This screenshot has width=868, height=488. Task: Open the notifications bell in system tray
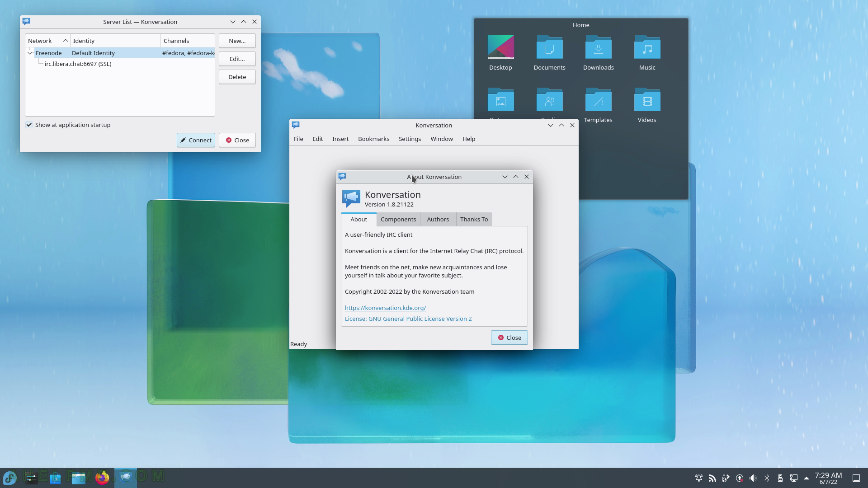699,478
